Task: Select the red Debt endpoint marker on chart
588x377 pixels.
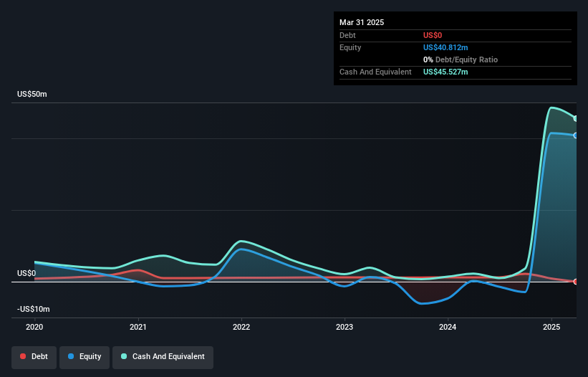Action: coord(576,282)
